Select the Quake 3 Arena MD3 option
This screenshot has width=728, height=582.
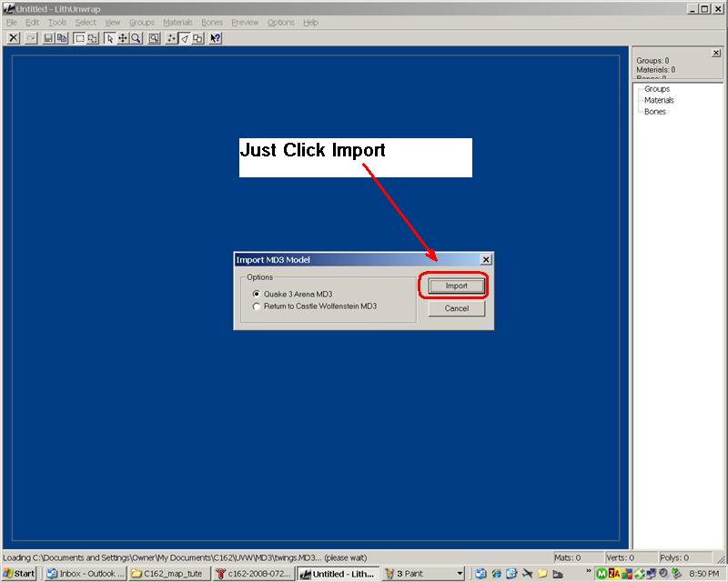[x=293, y=295]
